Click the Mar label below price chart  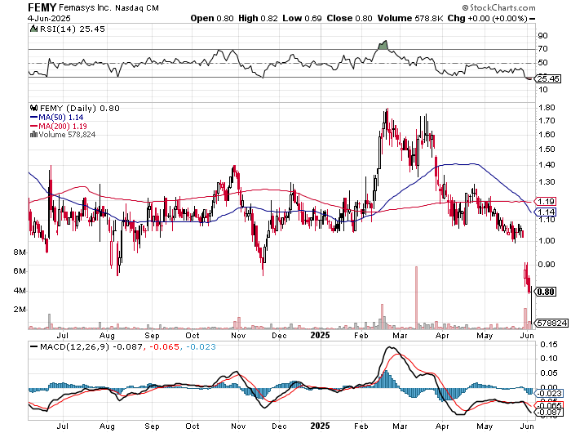(399, 335)
